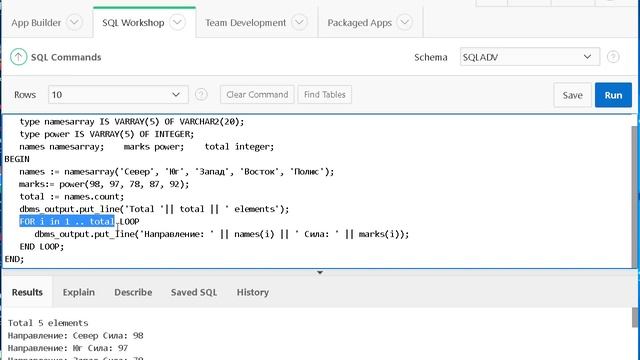Click the 'type power IS VARRAY' line
This screenshot has width=640, height=360.
point(107,134)
